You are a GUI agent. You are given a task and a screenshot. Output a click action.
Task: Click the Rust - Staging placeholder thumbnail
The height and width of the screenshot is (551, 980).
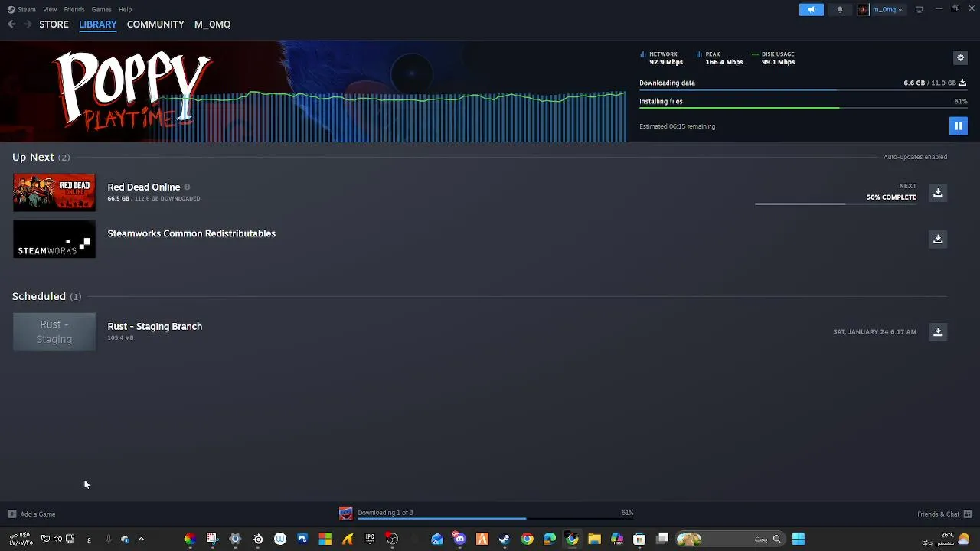tap(54, 332)
